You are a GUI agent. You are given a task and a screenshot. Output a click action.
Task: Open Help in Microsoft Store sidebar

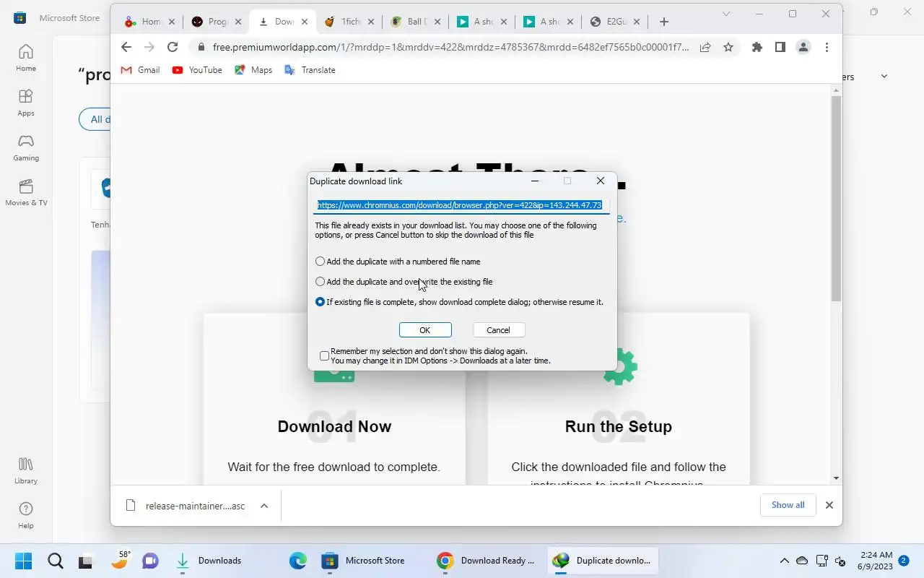26,515
